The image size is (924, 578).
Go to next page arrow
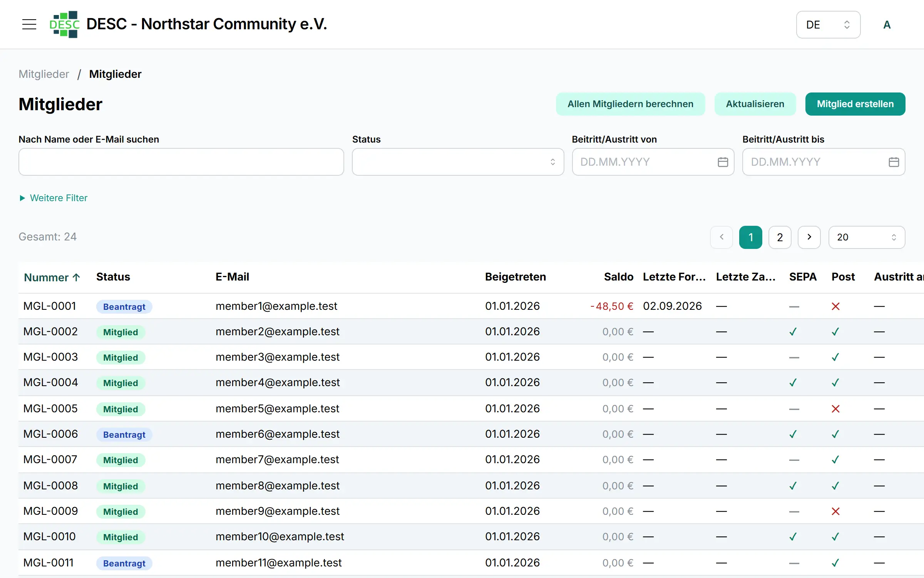[x=809, y=237]
